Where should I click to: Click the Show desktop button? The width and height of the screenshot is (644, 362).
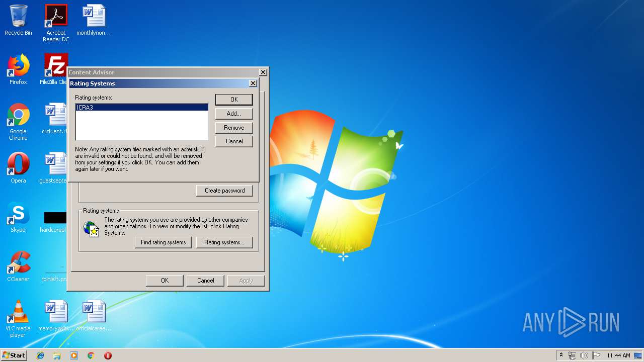[638, 355]
